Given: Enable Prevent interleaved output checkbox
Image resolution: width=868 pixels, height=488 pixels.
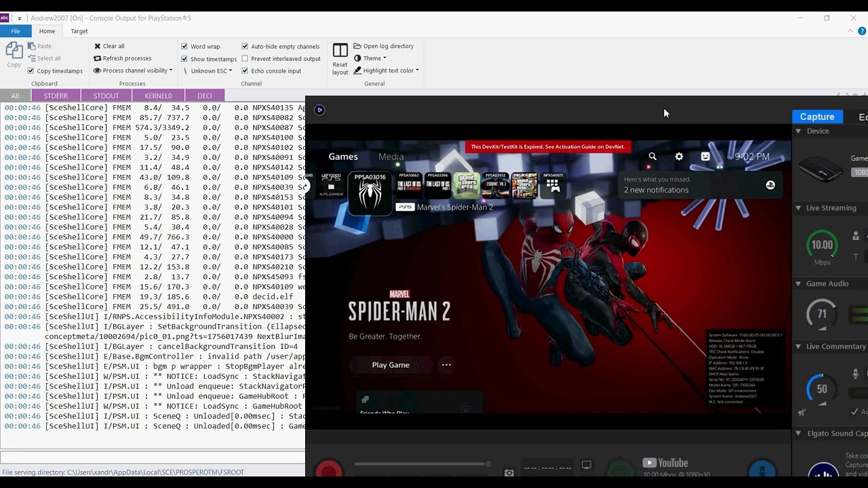Looking at the screenshot, I should coord(245,58).
